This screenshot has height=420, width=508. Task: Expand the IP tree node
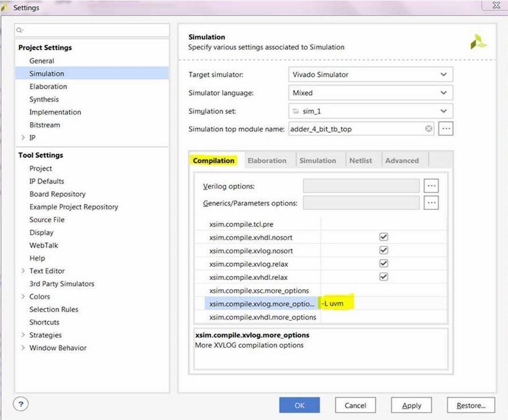coord(23,138)
